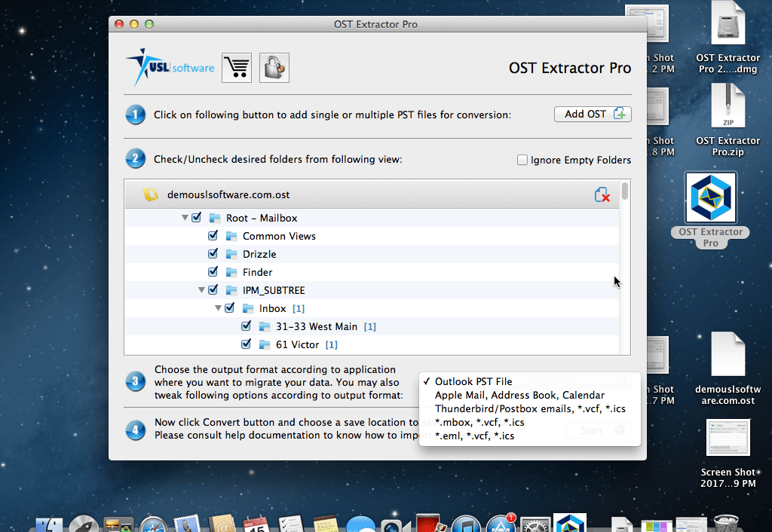The image size is (772, 532).
Task: Uncheck the 61 Victor folder
Action: pyautogui.click(x=246, y=344)
